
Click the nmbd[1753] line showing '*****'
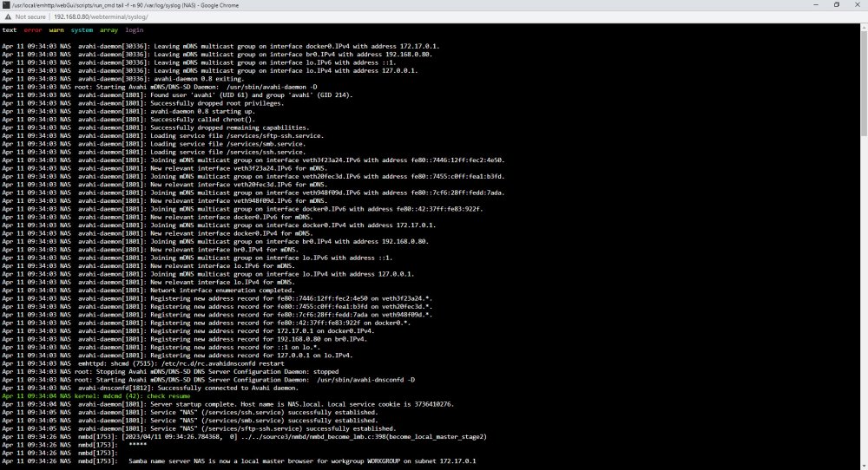pyautogui.click(x=74, y=445)
